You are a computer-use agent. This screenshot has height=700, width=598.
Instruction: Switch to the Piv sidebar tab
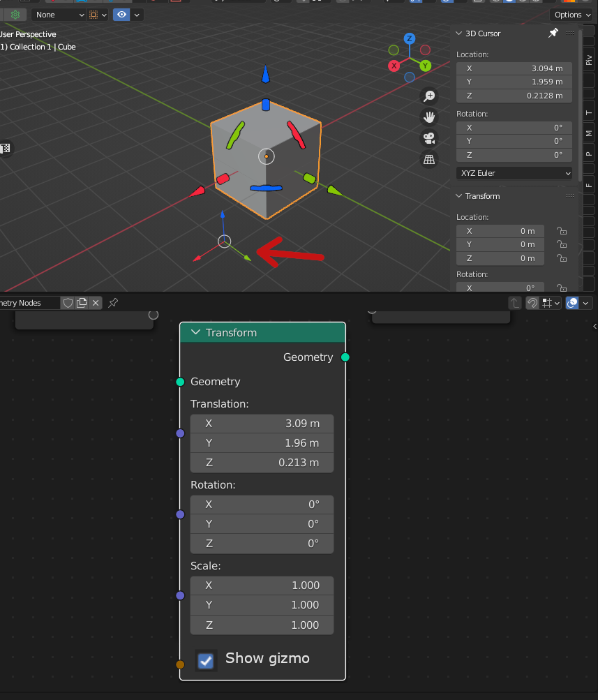click(x=589, y=60)
